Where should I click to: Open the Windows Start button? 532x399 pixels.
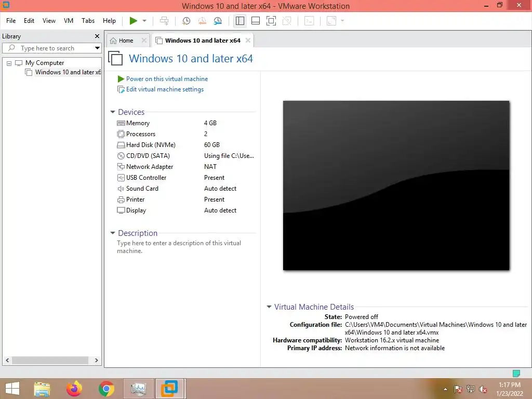(x=12, y=389)
